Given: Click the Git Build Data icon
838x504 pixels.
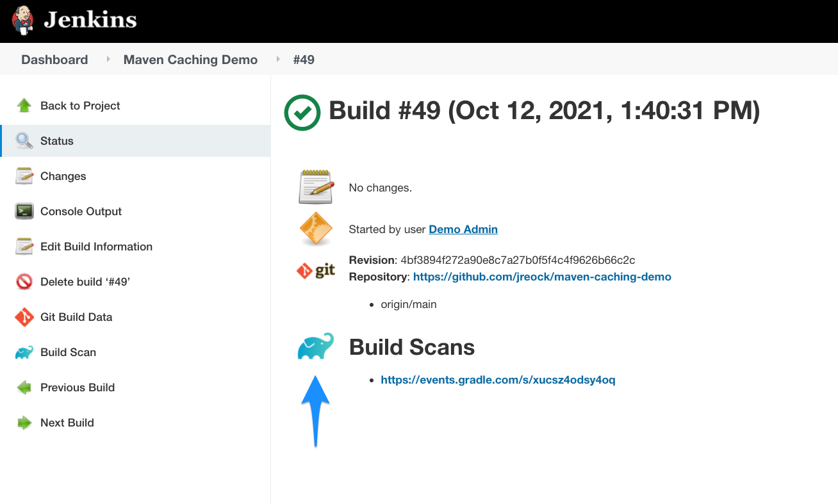Looking at the screenshot, I should pos(24,317).
